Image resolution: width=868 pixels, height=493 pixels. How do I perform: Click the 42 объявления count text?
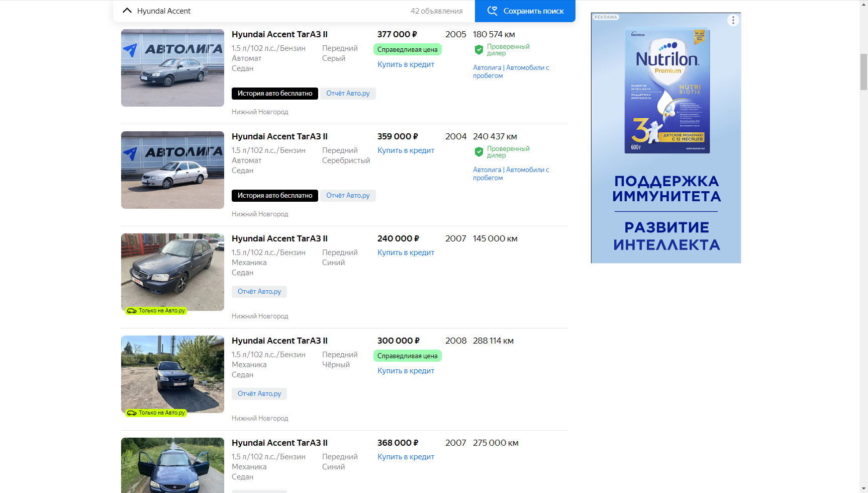click(x=437, y=11)
